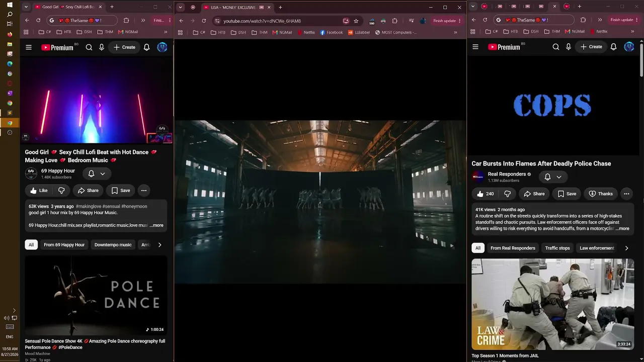Image resolution: width=644 pixels, height=362 pixels.
Task: Open media controls in middle window toolbar
Action: click(x=412, y=21)
